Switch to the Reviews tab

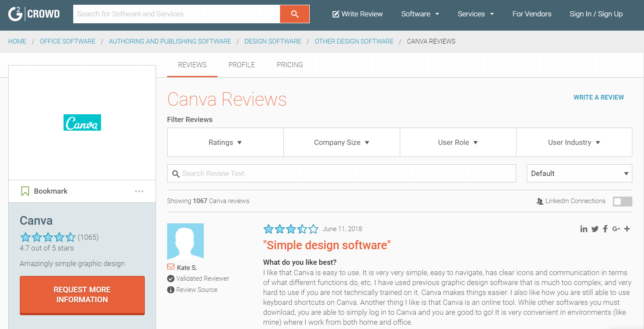pos(192,65)
